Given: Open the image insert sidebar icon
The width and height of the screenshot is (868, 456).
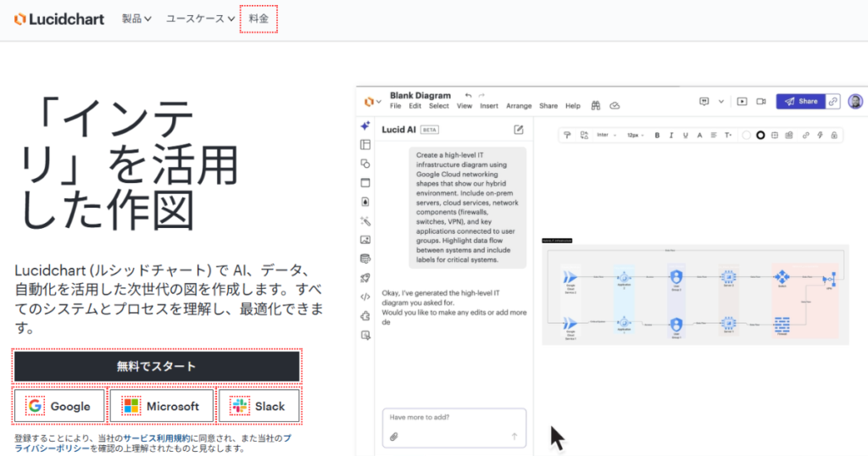Looking at the screenshot, I should (365, 240).
